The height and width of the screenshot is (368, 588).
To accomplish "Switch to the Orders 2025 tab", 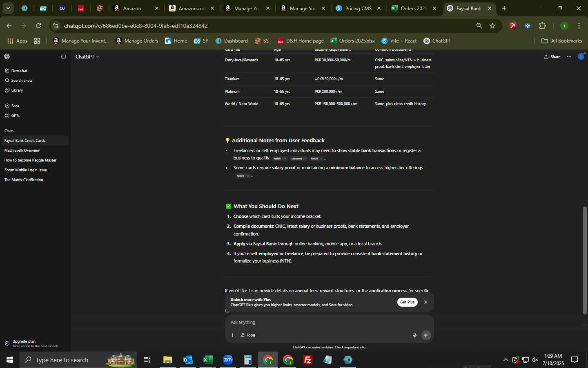I will tap(414, 8).
